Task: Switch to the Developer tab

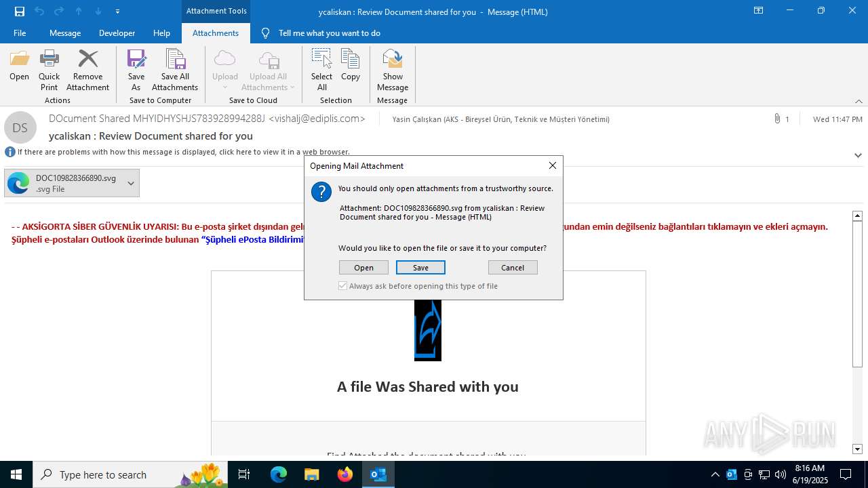Action: pos(117,33)
